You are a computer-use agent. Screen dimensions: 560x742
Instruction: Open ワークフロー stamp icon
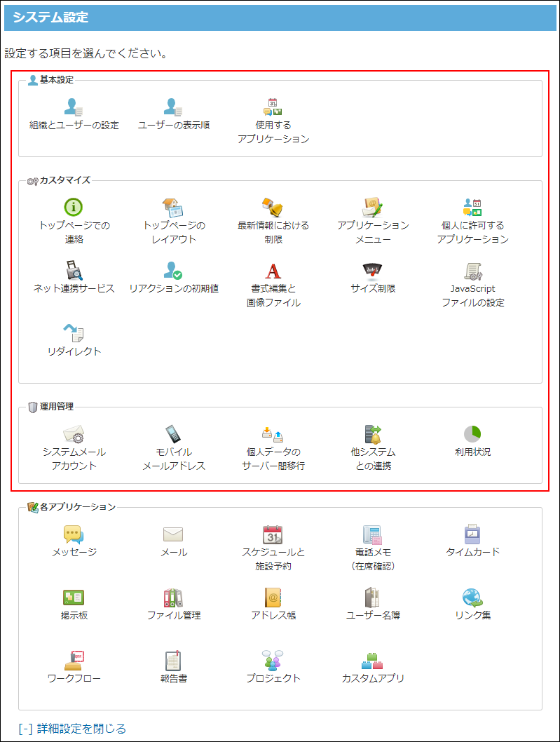[74, 661]
